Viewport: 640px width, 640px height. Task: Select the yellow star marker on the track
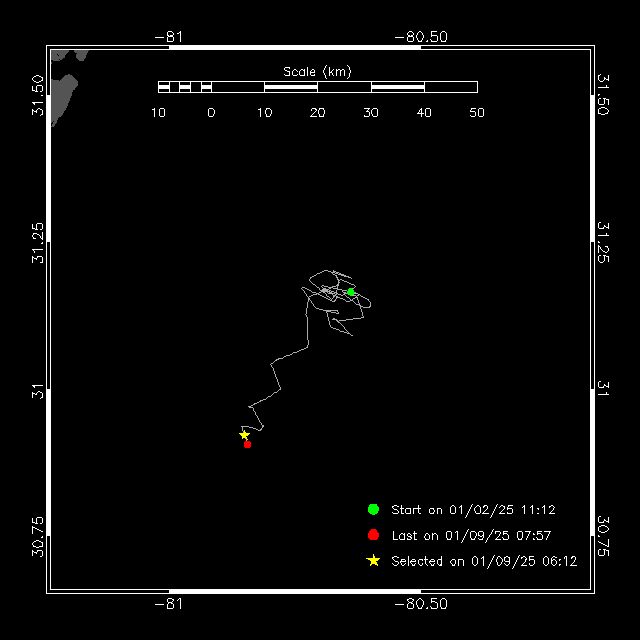click(x=244, y=435)
